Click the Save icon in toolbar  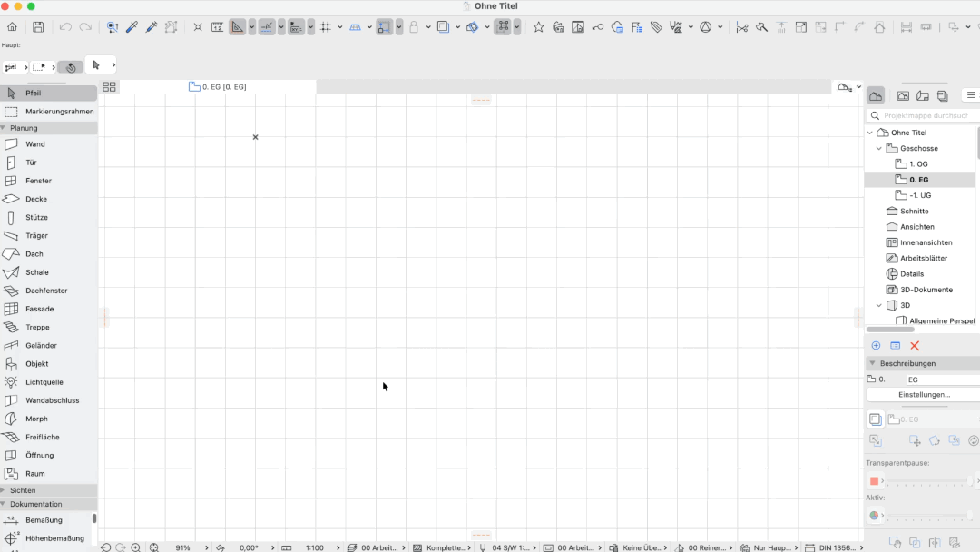click(38, 27)
